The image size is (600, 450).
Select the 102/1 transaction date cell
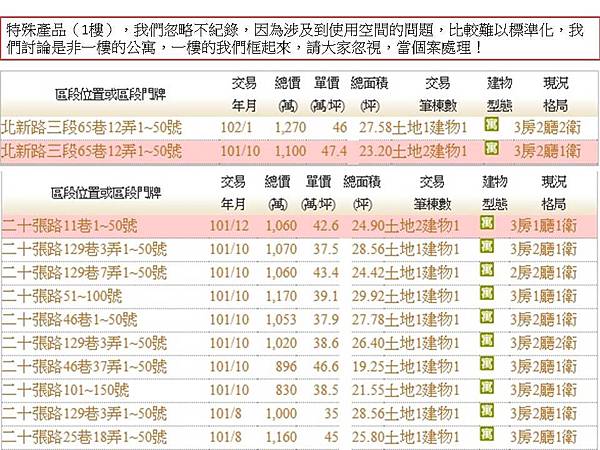pyautogui.click(x=236, y=127)
